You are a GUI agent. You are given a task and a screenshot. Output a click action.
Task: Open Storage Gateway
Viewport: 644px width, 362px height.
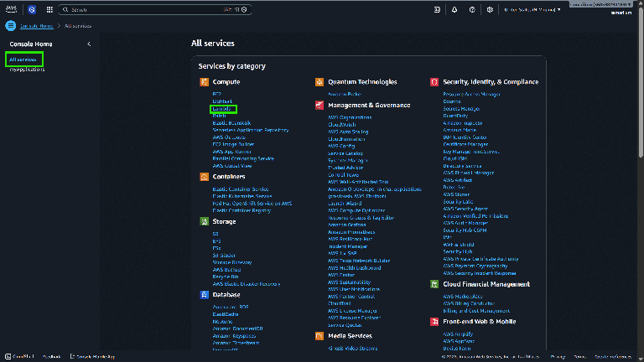232,262
